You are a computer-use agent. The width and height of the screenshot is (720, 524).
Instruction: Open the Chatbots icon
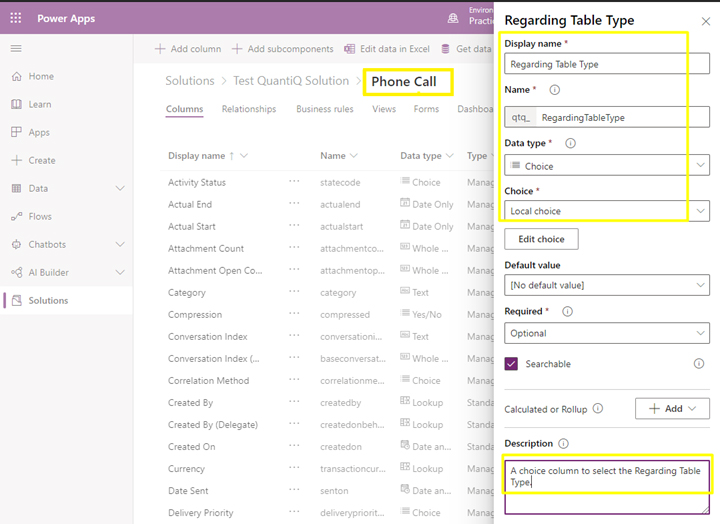[x=17, y=244]
